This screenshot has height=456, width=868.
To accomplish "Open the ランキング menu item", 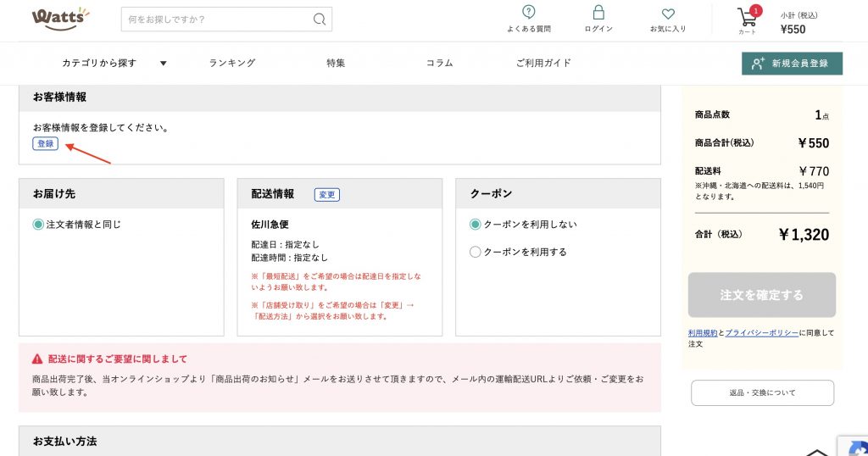I will pyautogui.click(x=231, y=64).
